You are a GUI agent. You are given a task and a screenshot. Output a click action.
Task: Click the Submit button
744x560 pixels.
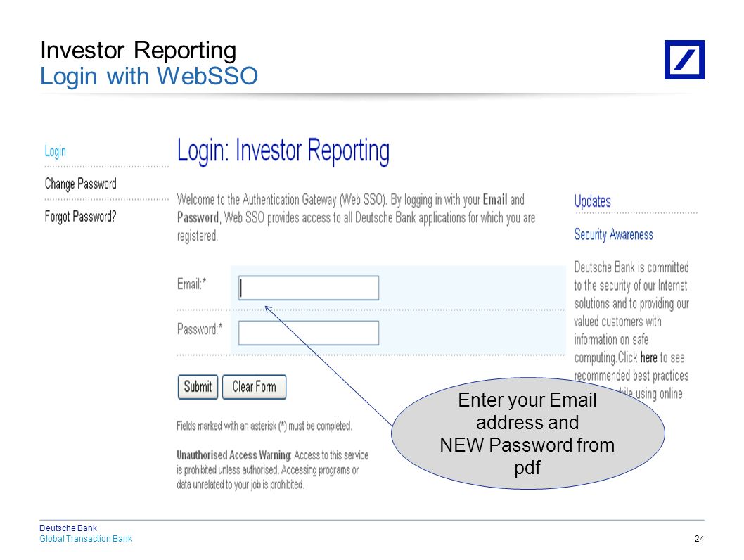pyautogui.click(x=198, y=387)
